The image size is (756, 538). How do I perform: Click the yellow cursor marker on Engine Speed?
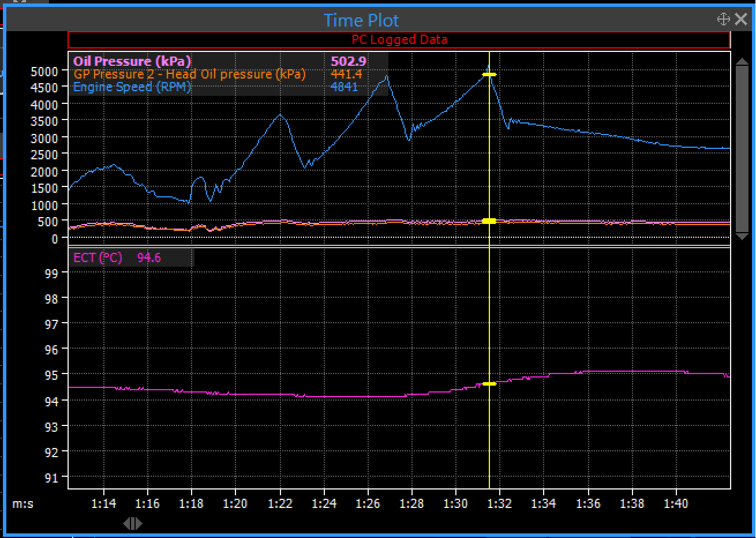click(489, 74)
